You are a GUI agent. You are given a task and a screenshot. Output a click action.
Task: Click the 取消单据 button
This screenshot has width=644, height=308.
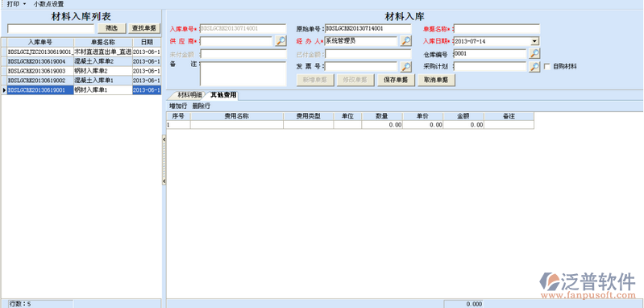pos(436,80)
